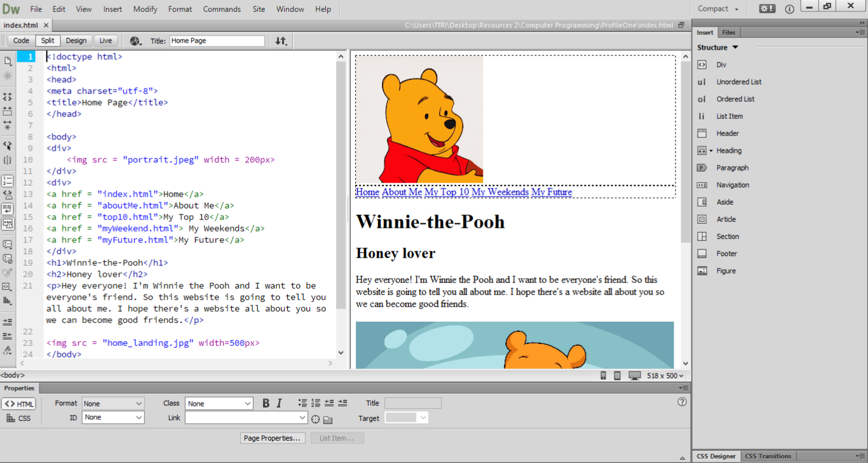The height and width of the screenshot is (463, 868).
Task: Click About Me link in design preview
Action: [x=402, y=192]
